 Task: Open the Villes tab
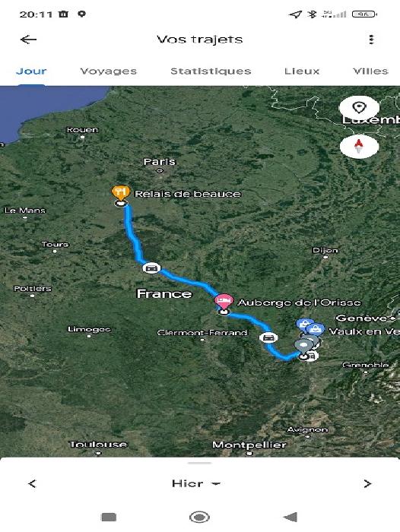point(370,71)
